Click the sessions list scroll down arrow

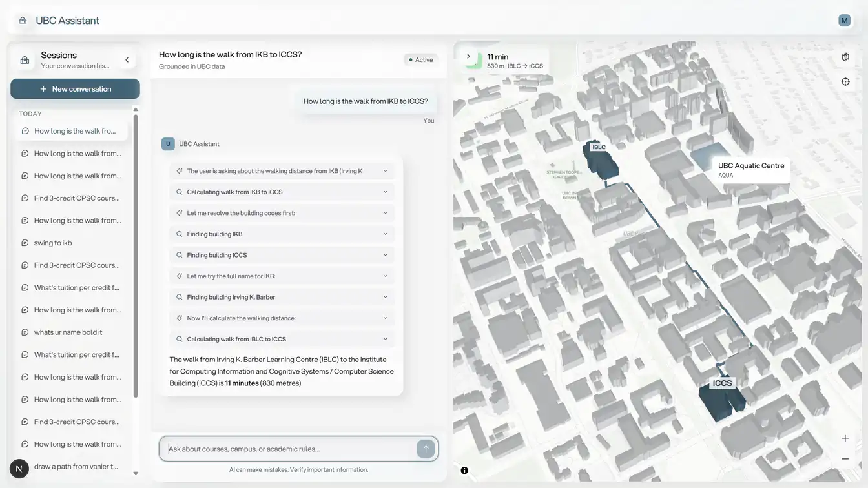click(136, 473)
